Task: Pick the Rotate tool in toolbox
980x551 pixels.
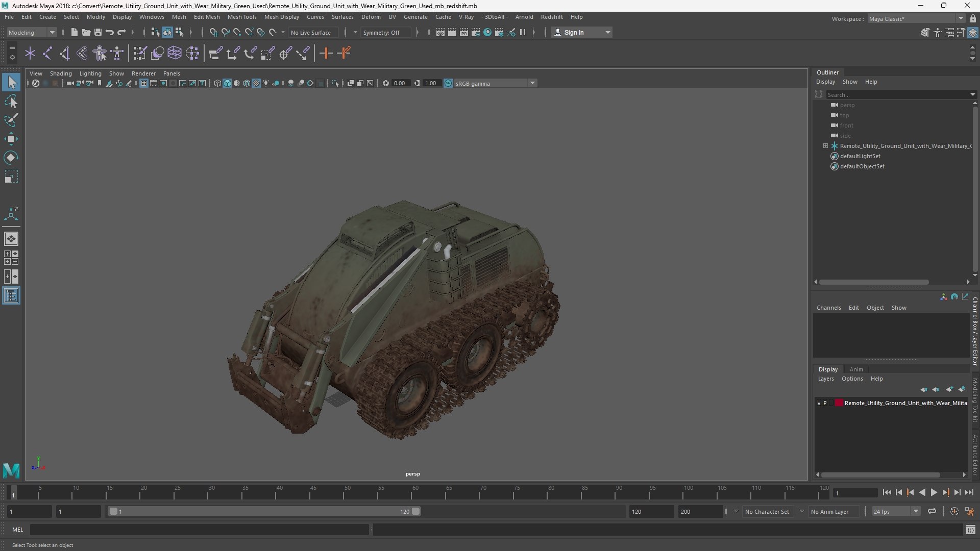Action: (x=11, y=158)
